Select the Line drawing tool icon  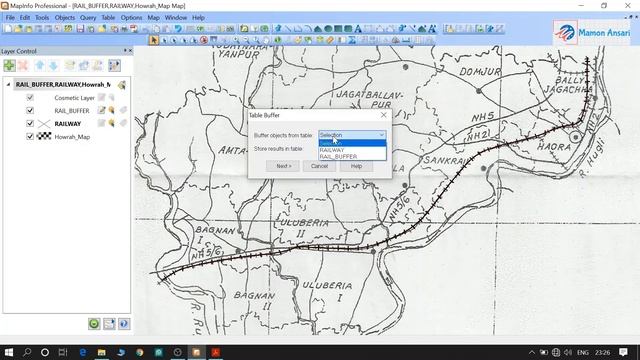tap(288, 29)
